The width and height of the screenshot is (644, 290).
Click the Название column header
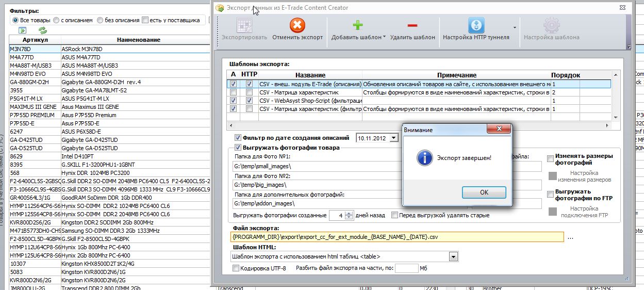310,75
